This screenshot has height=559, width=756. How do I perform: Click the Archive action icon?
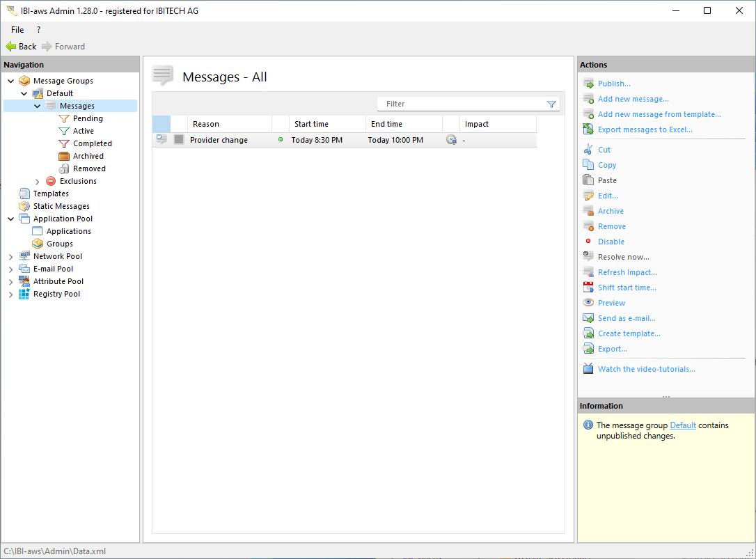point(588,211)
